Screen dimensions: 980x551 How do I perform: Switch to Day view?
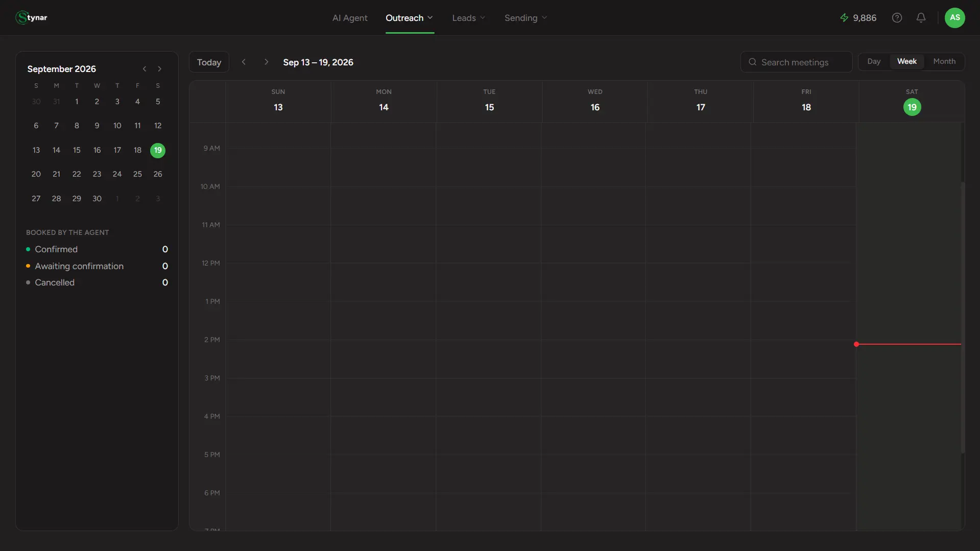coord(874,61)
